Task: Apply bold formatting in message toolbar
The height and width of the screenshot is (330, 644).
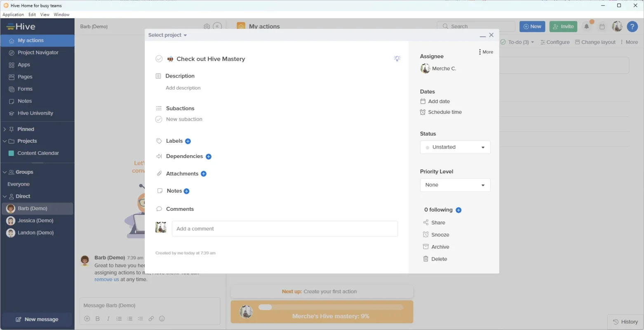Action: pyautogui.click(x=98, y=318)
